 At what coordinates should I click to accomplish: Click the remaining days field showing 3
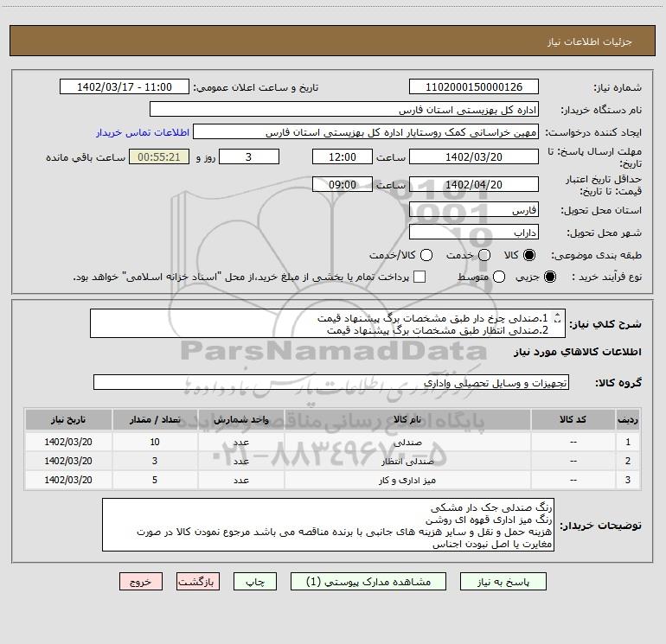pyautogui.click(x=249, y=157)
